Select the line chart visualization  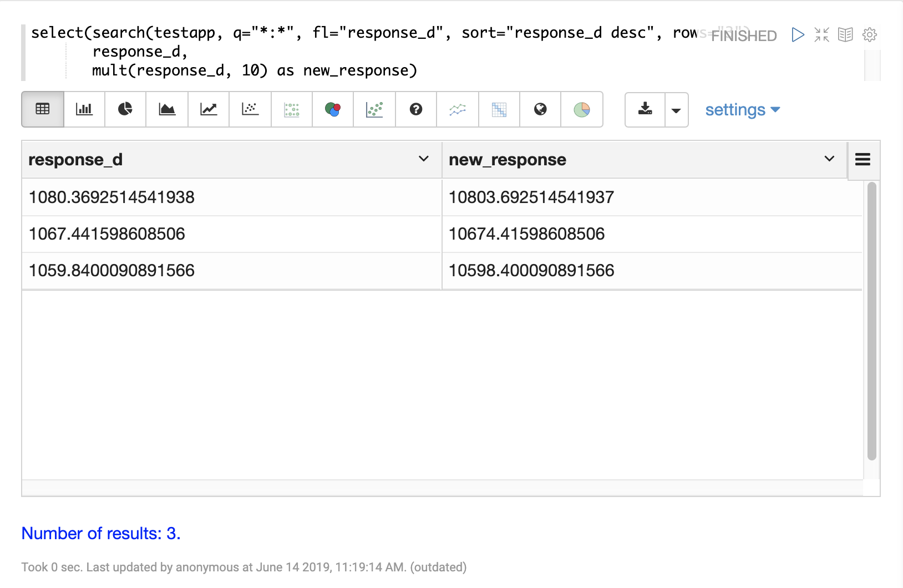point(209,109)
